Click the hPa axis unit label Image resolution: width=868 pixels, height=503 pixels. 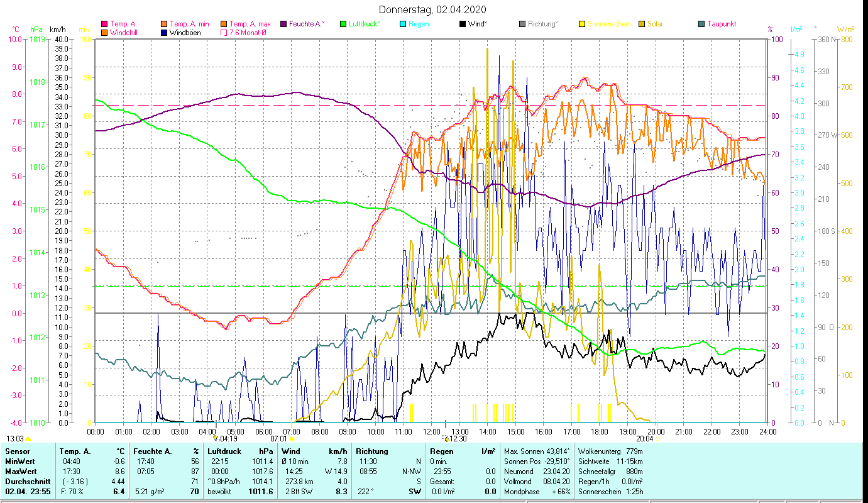(x=36, y=30)
